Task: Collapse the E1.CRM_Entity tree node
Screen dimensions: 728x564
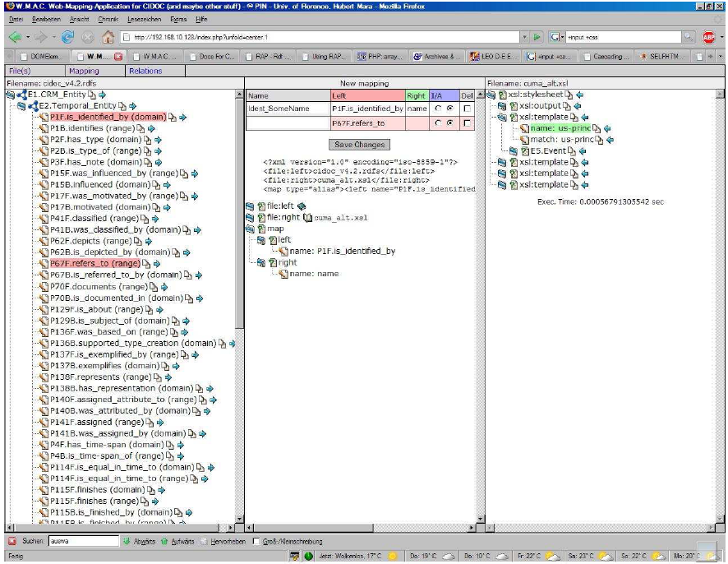Action: pyautogui.click(x=10, y=95)
